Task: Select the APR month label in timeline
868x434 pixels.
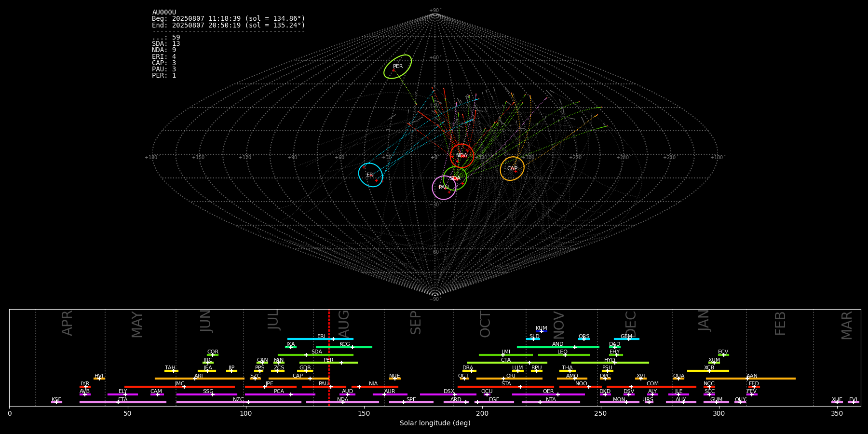Action: [x=67, y=323]
